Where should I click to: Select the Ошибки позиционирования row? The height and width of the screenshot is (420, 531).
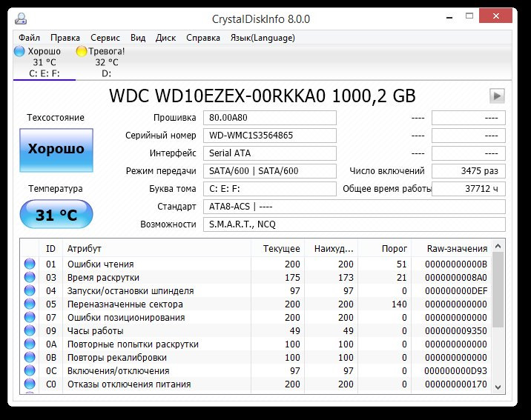coord(257,317)
